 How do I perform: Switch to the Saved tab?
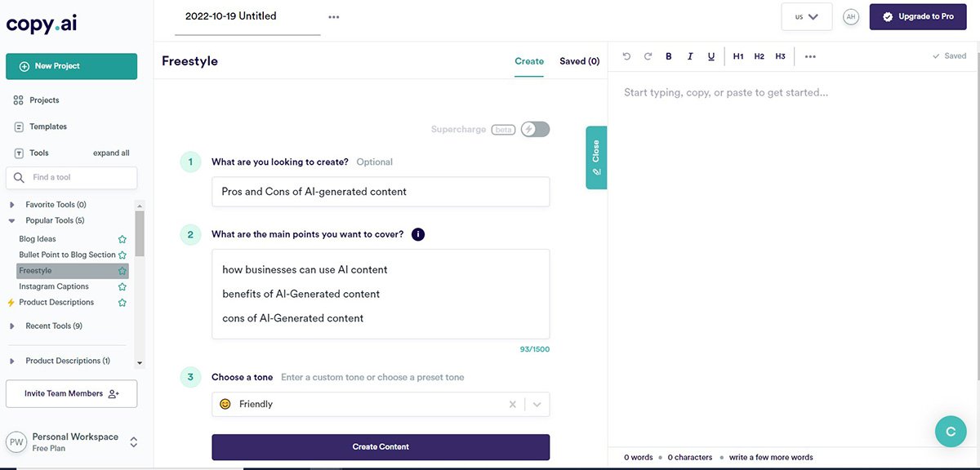coord(578,60)
